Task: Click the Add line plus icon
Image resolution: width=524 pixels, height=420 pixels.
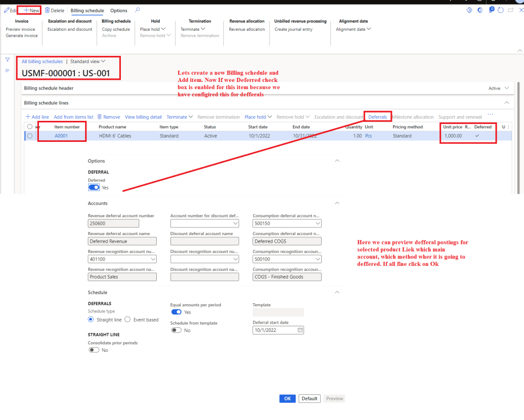Action: 28,117
